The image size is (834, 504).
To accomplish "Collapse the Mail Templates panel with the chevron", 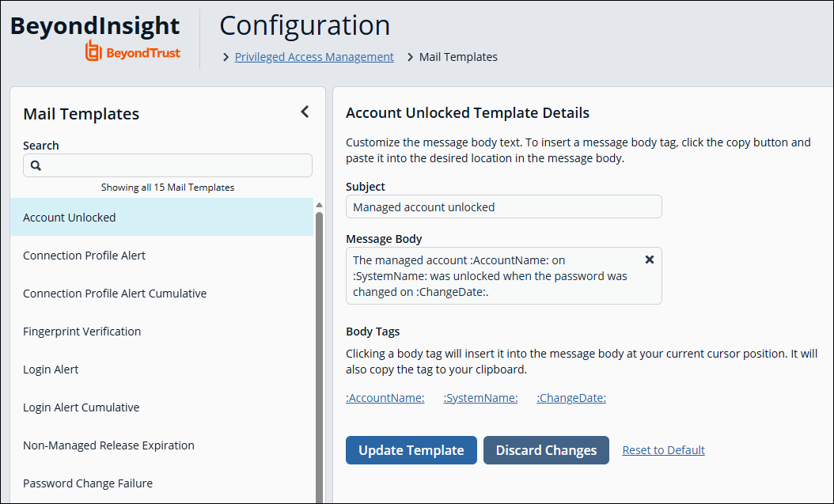I will click(x=305, y=112).
